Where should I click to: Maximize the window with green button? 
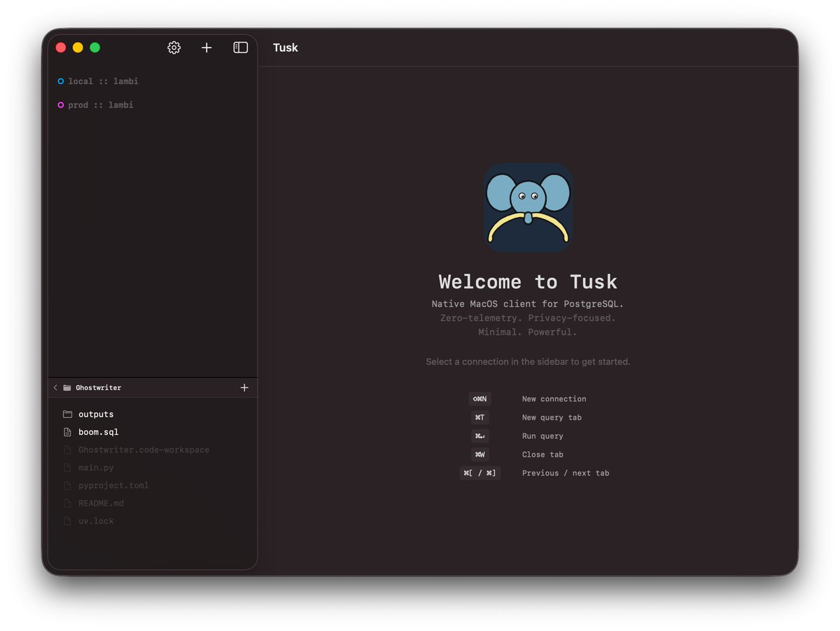(x=95, y=48)
